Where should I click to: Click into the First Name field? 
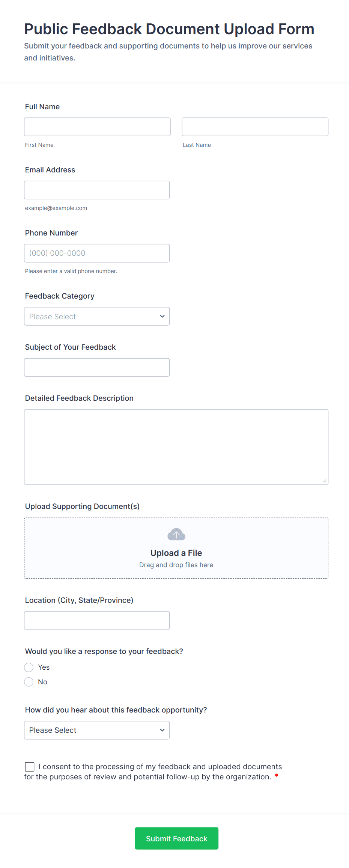(x=97, y=127)
